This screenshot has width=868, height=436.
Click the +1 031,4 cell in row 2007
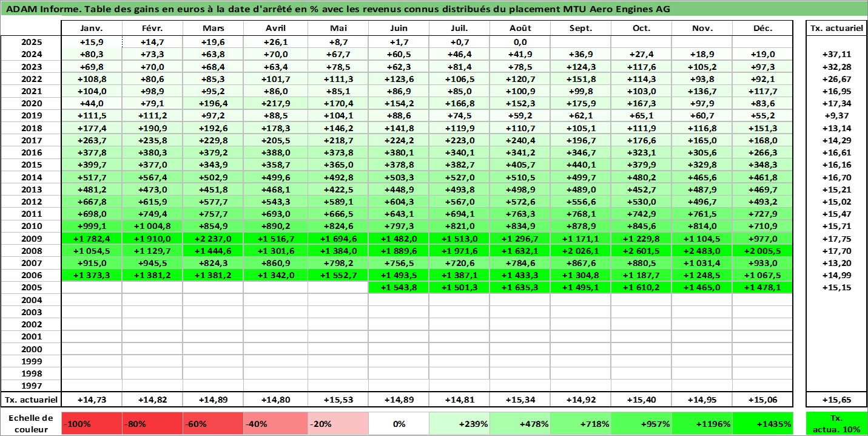point(702,263)
